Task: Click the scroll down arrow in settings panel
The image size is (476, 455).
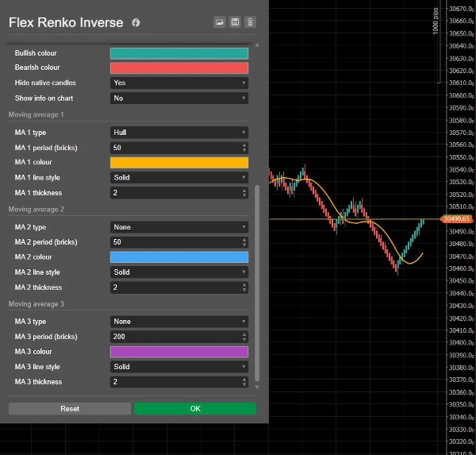Action: pyautogui.click(x=257, y=388)
